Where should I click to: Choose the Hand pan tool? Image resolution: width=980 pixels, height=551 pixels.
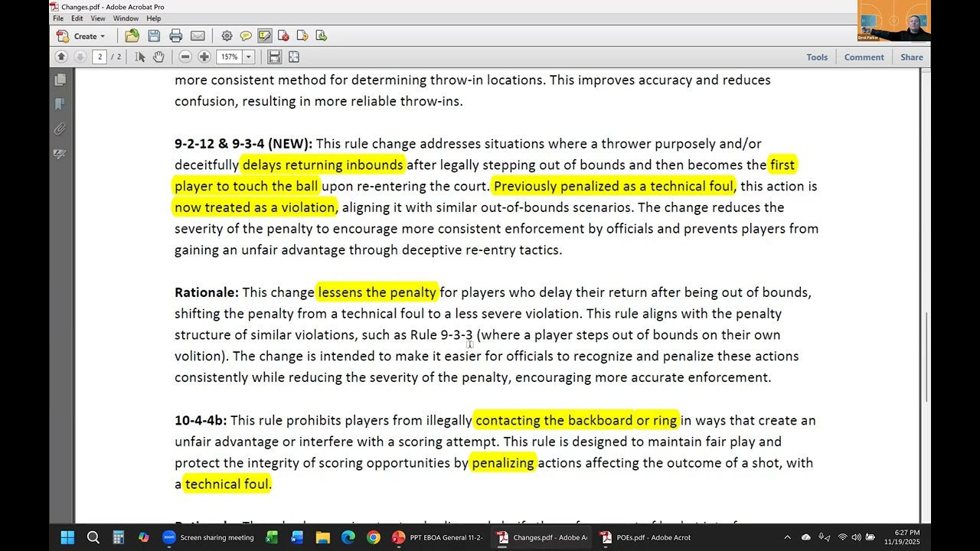tap(158, 57)
